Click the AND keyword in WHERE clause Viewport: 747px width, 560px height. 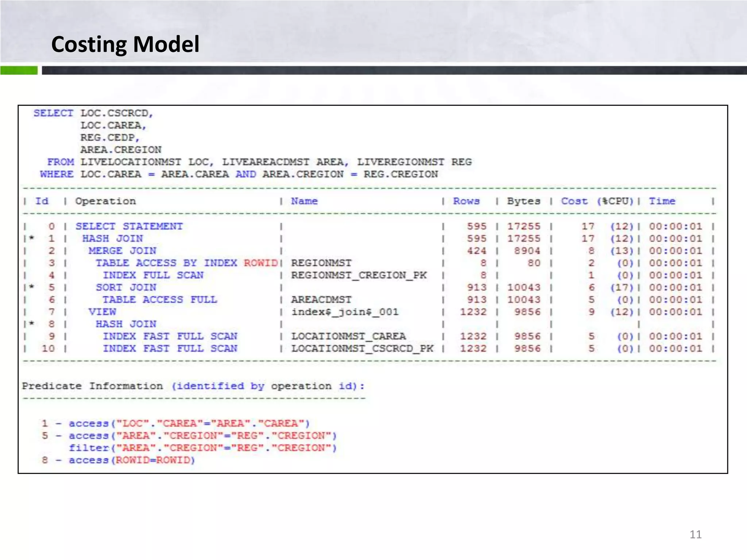point(245,174)
